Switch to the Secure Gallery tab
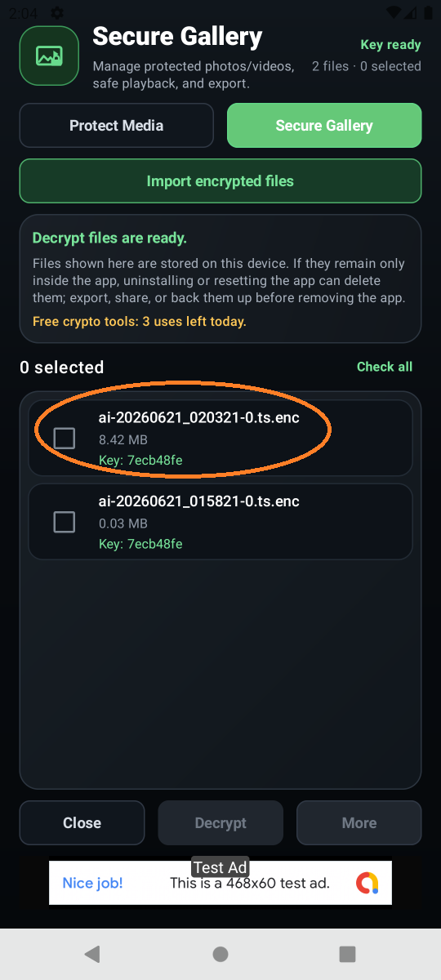The width and height of the screenshot is (441, 980). pyautogui.click(x=324, y=126)
